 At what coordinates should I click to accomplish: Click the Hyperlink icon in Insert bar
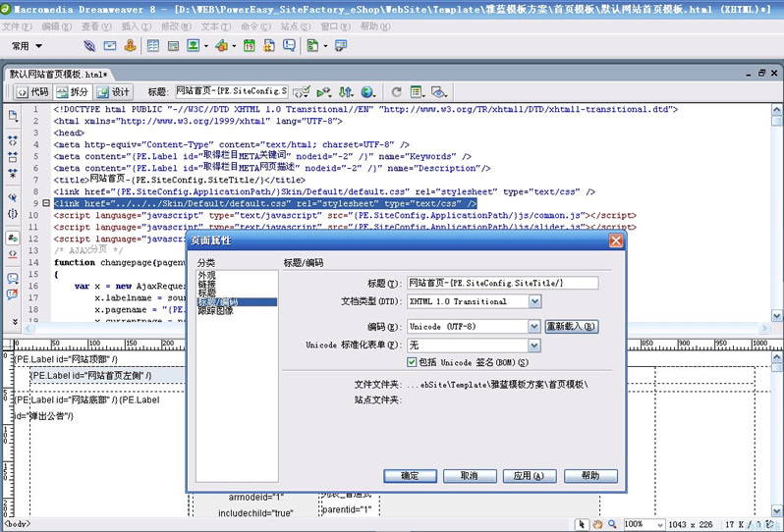coord(89,46)
